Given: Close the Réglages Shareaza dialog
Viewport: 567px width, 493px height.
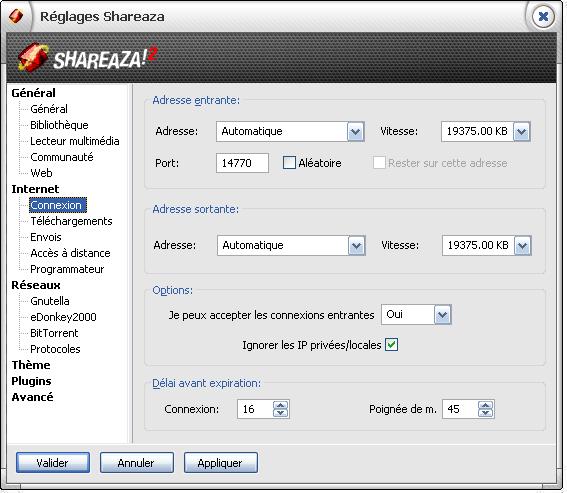Looking at the screenshot, I should tap(543, 16).
